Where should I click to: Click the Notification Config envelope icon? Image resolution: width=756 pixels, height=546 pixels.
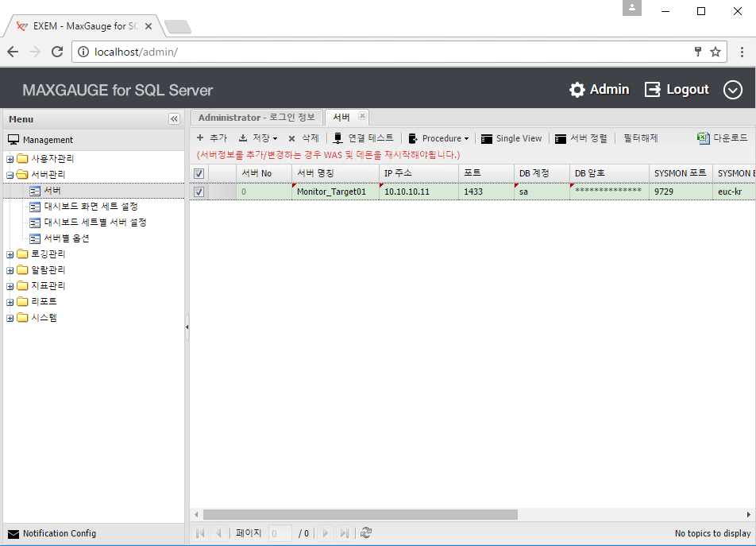(13, 534)
